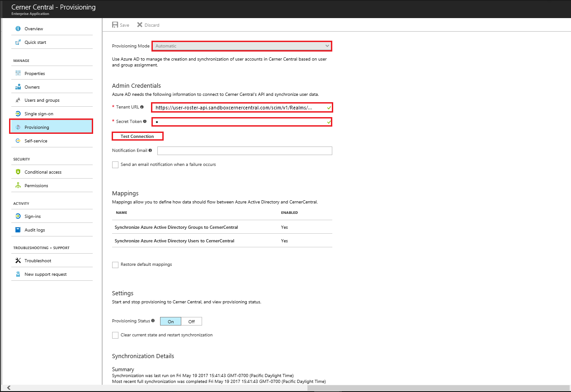This screenshot has height=392, width=571.
Task: Click the Quick start icon
Action: point(18,42)
